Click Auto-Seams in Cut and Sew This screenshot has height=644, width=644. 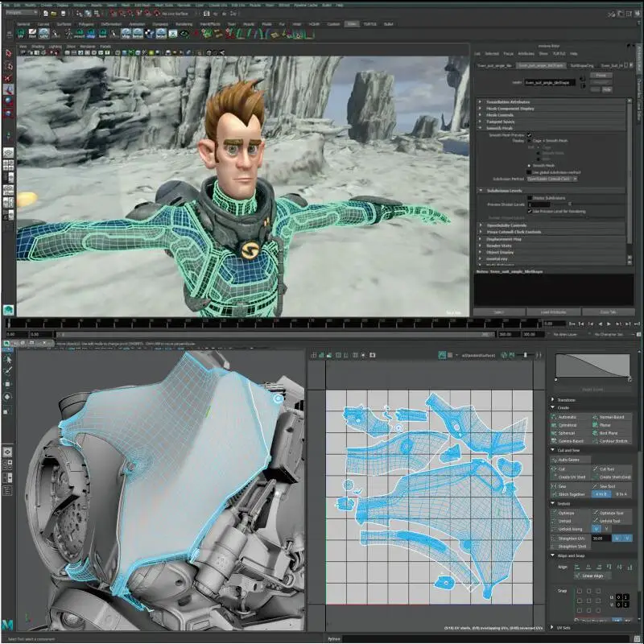[570, 460]
